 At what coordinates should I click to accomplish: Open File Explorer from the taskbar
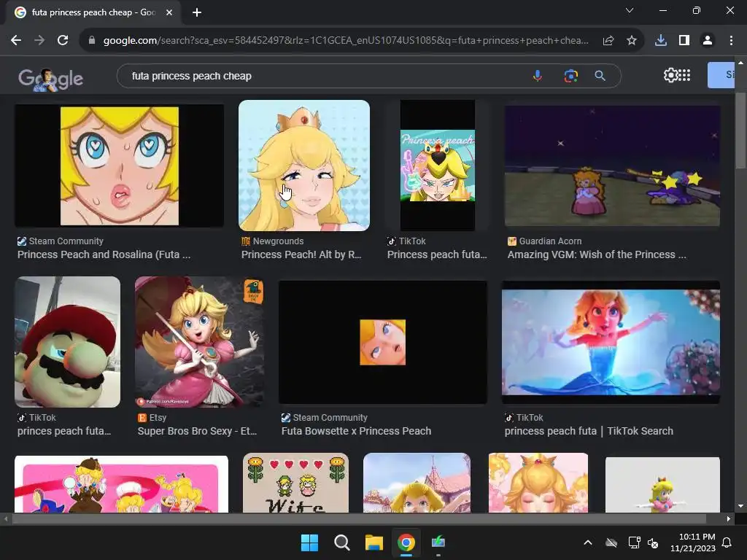coord(374,542)
